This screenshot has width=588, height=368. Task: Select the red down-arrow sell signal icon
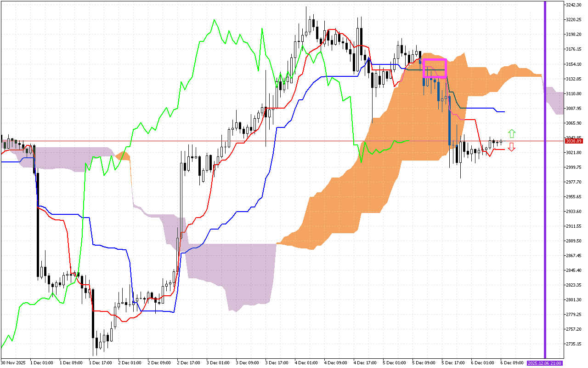point(512,147)
